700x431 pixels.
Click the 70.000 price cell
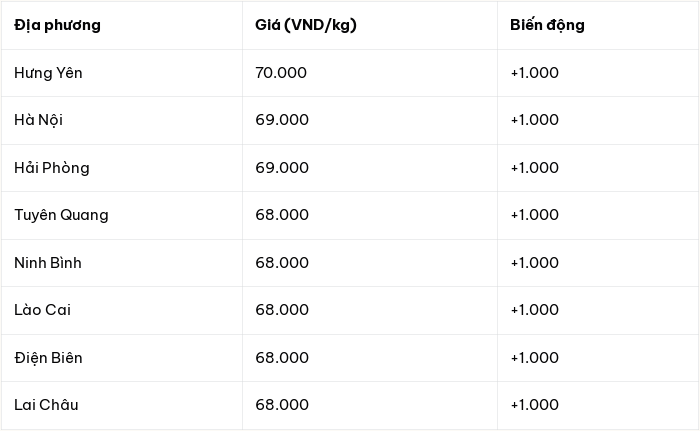tap(281, 73)
